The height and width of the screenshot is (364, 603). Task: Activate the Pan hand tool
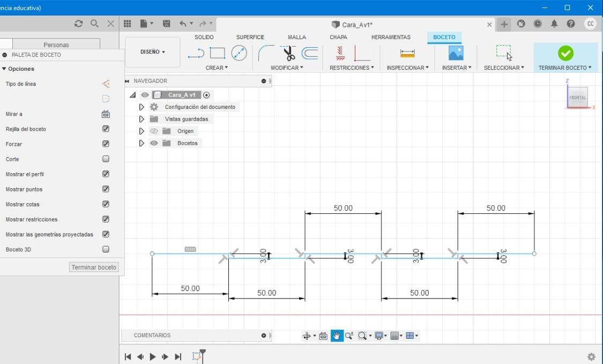click(337, 336)
